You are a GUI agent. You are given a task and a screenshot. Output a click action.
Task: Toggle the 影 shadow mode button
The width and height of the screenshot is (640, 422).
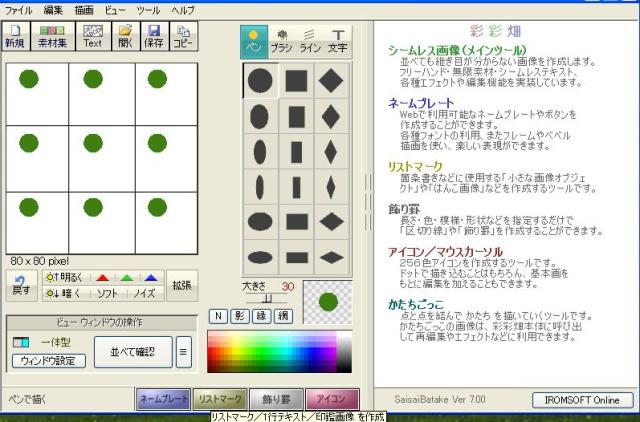point(239,316)
